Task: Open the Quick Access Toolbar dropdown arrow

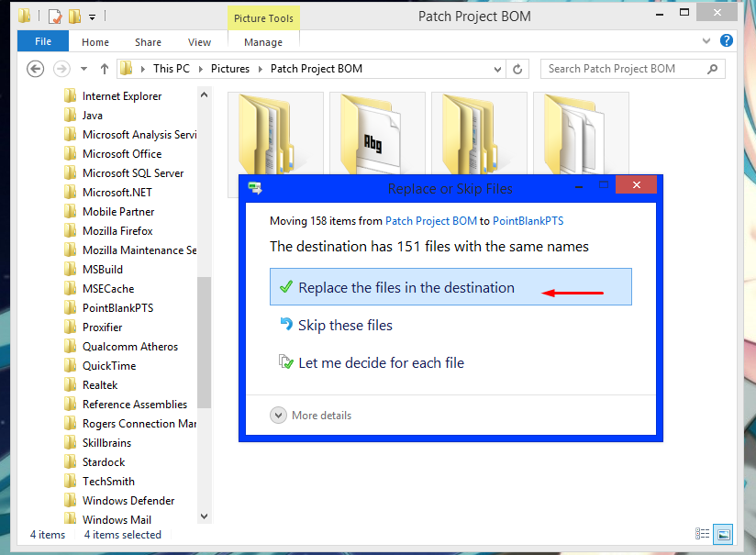Action: (x=92, y=17)
